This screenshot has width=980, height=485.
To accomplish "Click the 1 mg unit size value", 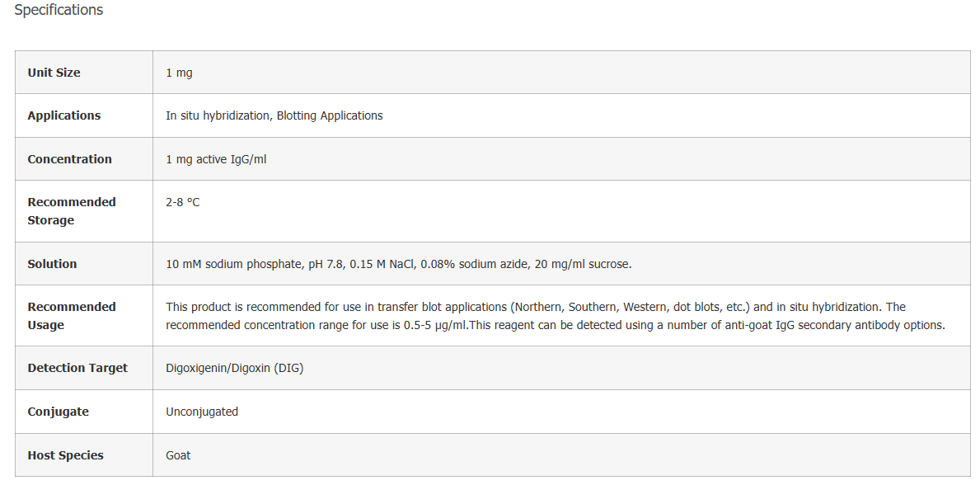I will (180, 73).
